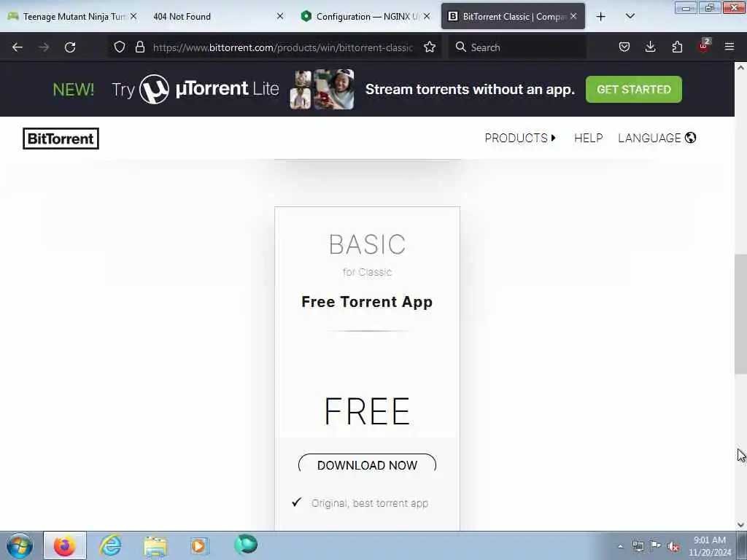Viewport: 747px width, 560px height.
Task: Open the Windows Start menu
Action: pos(20,545)
